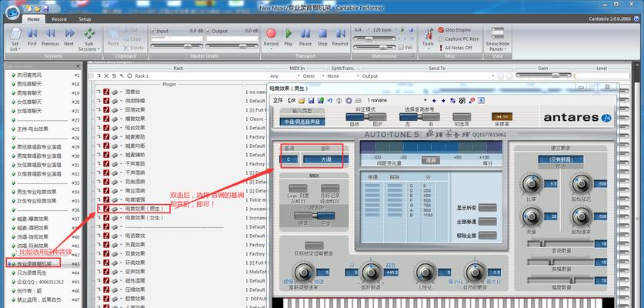Click the red Record button
Viewport: 644px width, 308px height.
(271, 33)
